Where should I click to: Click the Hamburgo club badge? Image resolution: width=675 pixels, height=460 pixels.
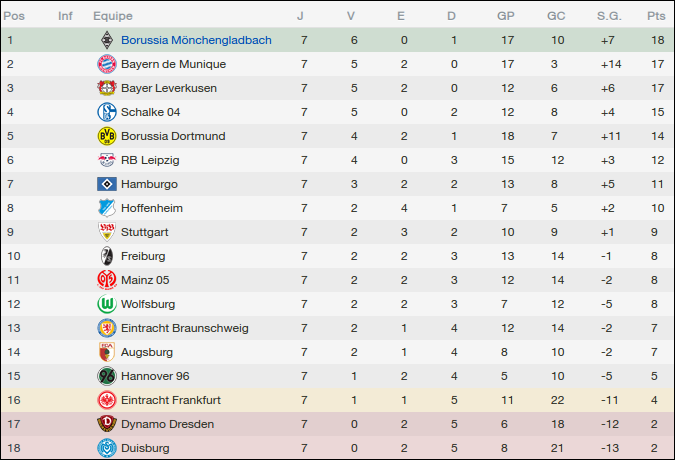[106, 184]
